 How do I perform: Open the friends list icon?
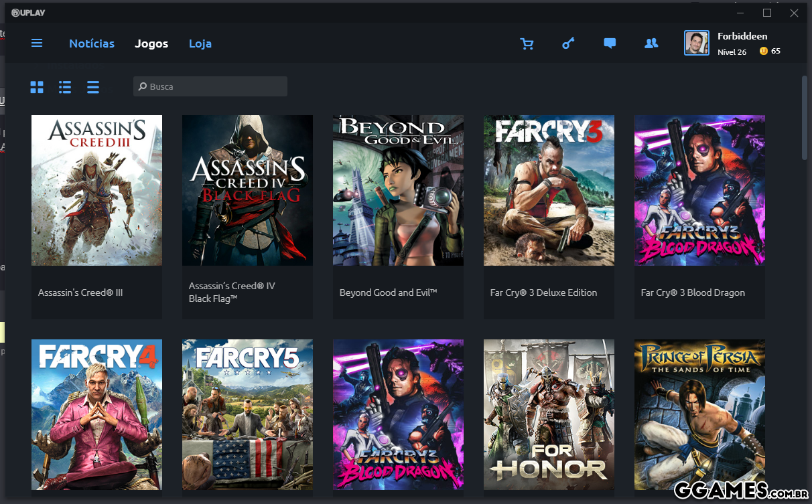pyautogui.click(x=651, y=44)
